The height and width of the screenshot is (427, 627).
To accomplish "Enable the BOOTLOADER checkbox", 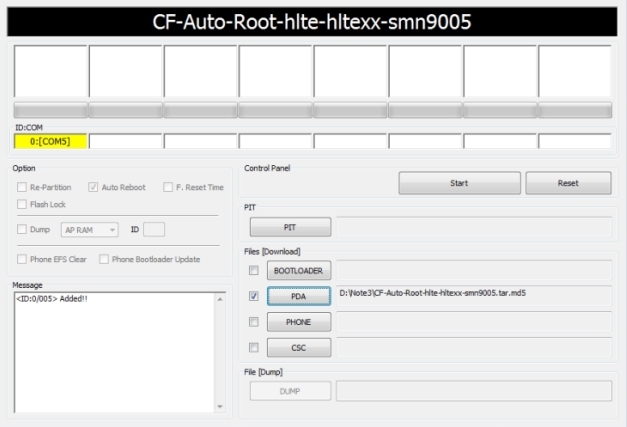I will [254, 270].
